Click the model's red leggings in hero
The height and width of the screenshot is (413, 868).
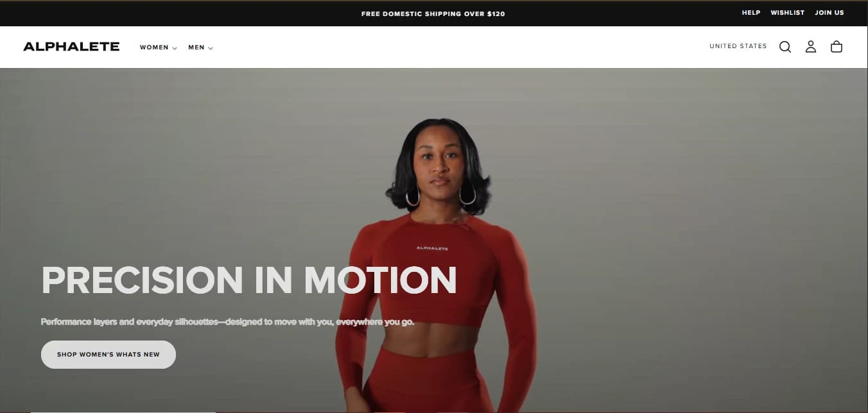pyautogui.click(x=429, y=381)
